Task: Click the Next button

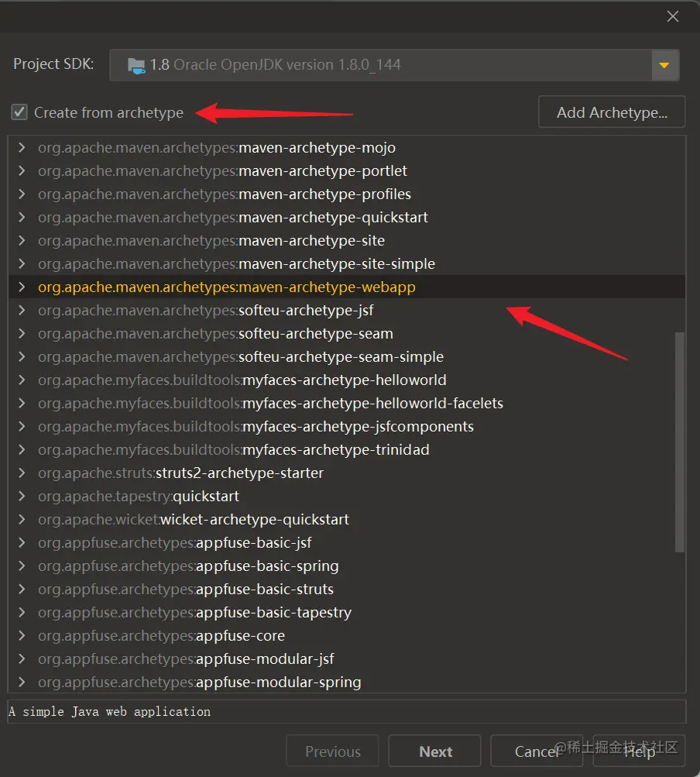Action: 435,751
